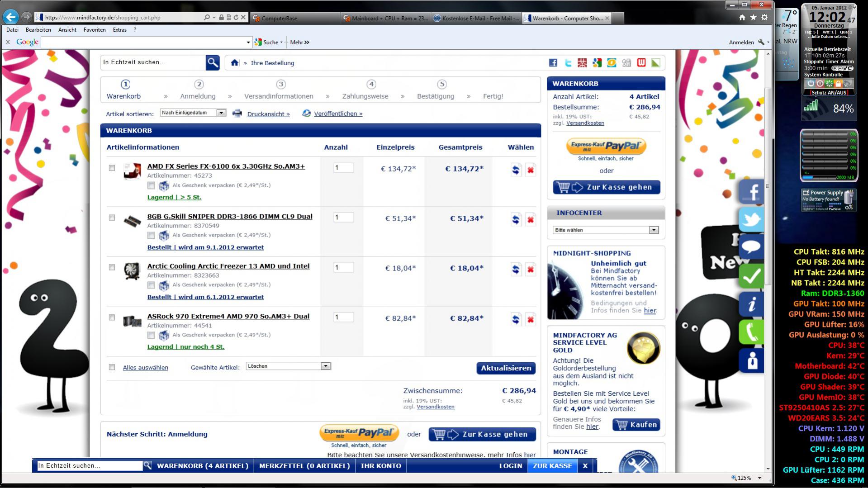Open the green checkmark side tab
Image resolution: width=868 pixels, height=488 pixels.
[752, 276]
